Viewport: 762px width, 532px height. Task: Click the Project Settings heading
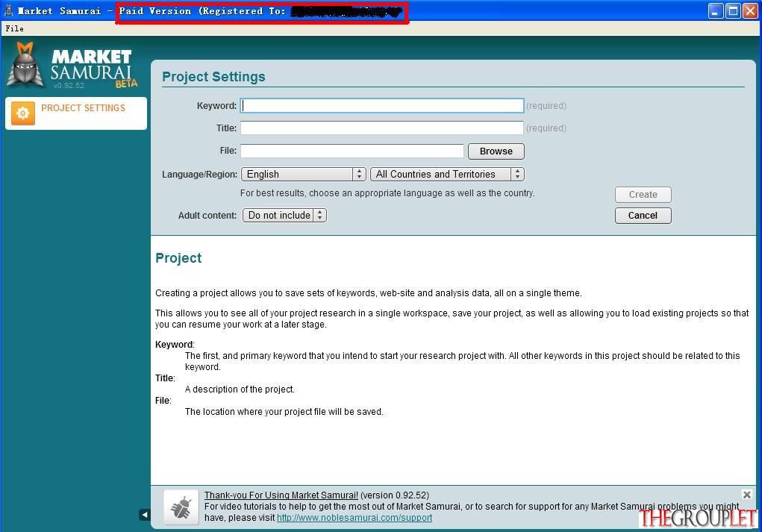tap(214, 77)
